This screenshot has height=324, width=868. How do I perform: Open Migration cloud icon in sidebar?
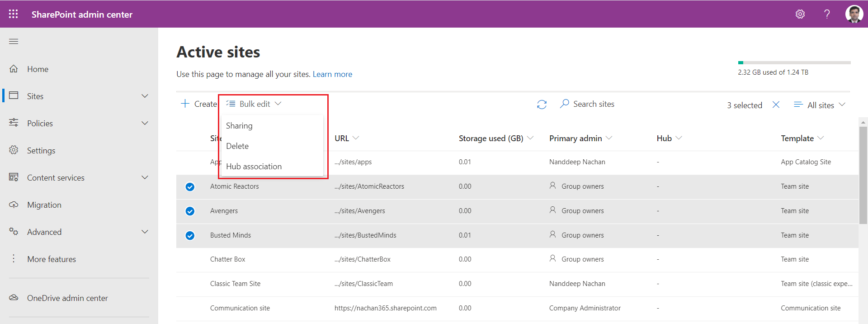click(14, 205)
